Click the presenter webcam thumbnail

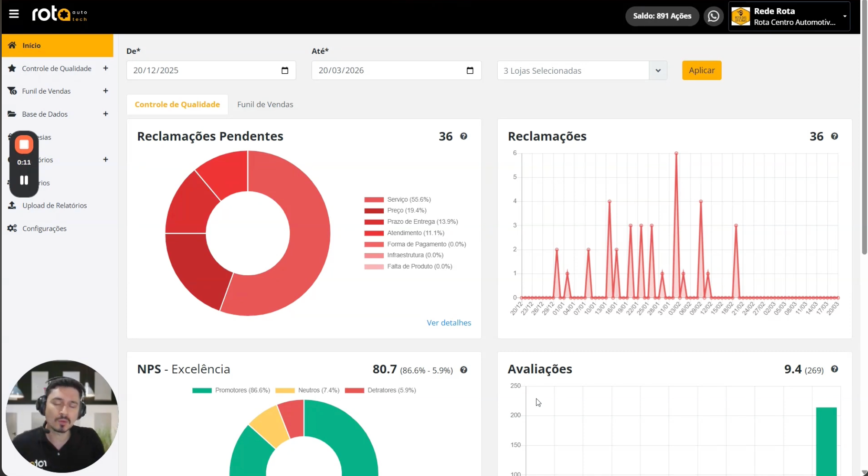pyautogui.click(x=62, y=416)
